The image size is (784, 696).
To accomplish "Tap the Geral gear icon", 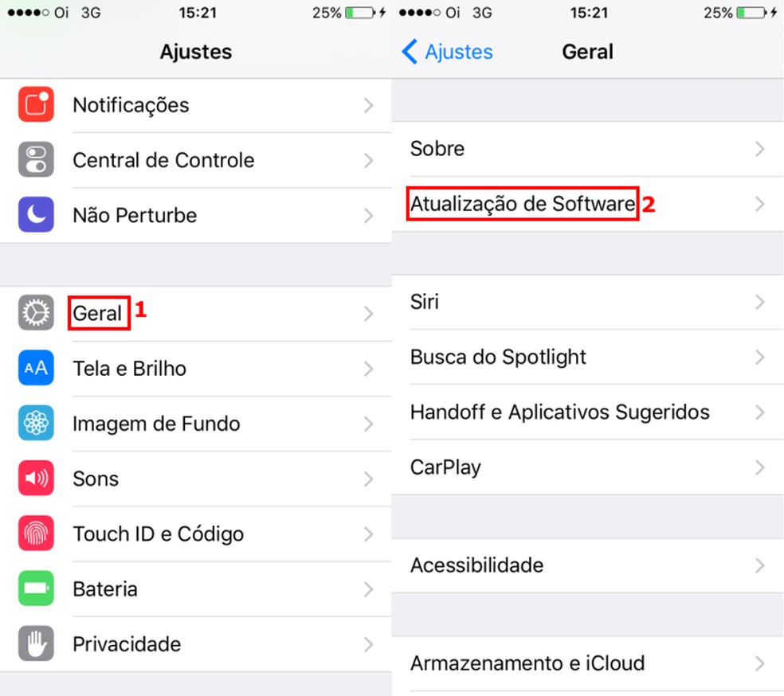I will [x=36, y=314].
